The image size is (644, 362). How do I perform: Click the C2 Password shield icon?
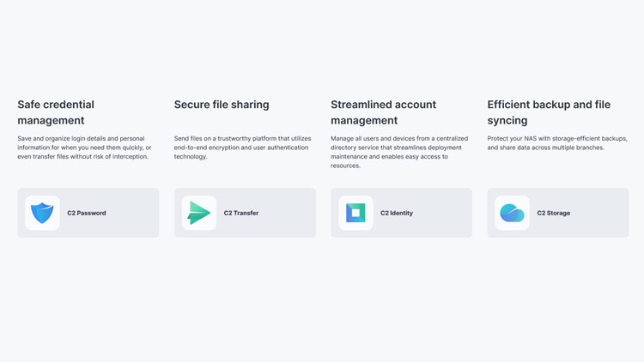point(42,213)
